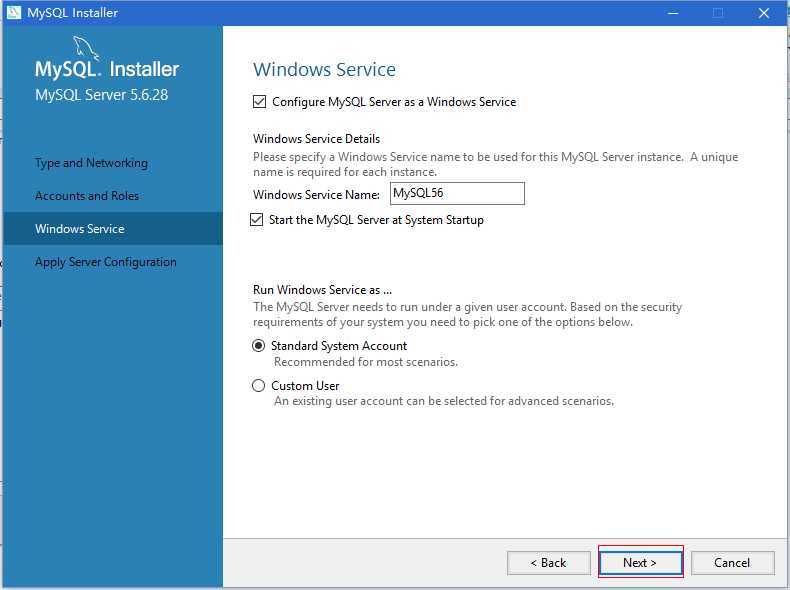Click the text Recommended for most scenarios.
790x590 pixels.
pos(366,362)
